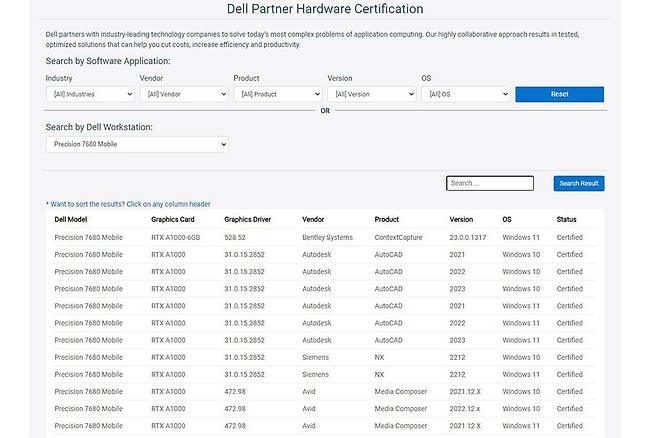The image size is (658, 438).
Task: Open the Dell Workstation dropdown
Action: 137,145
